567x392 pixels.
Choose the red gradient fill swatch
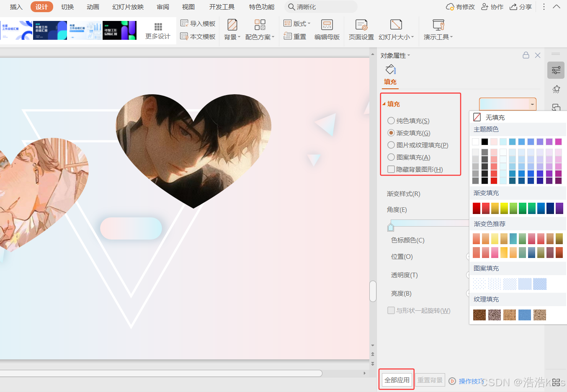click(477, 208)
